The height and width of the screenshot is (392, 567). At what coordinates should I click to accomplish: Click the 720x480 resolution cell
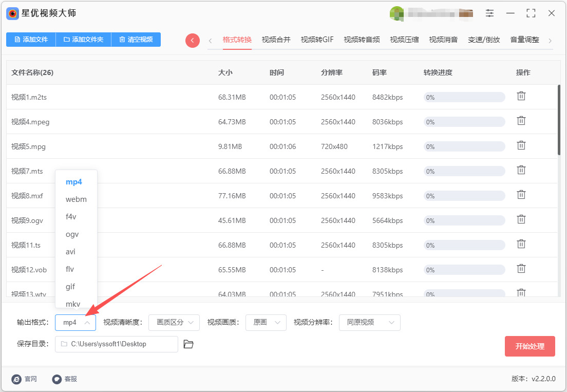point(334,146)
